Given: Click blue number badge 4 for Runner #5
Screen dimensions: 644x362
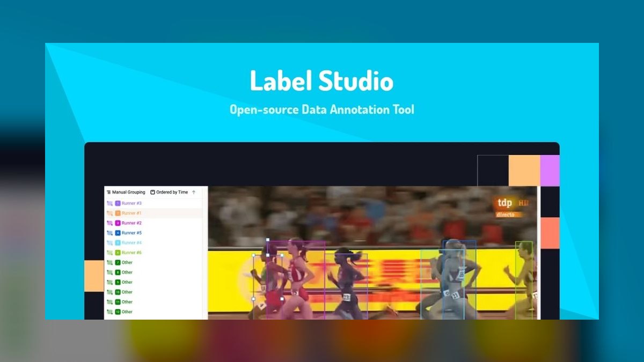Looking at the screenshot, I should pyautogui.click(x=118, y=233).
